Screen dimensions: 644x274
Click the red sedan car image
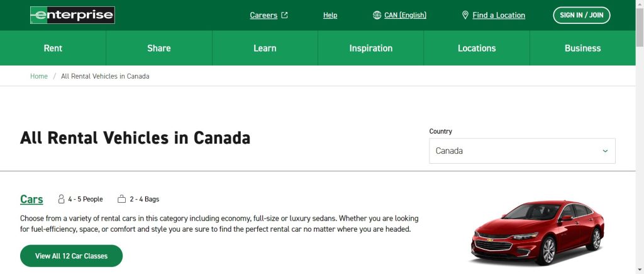(538, 233)
